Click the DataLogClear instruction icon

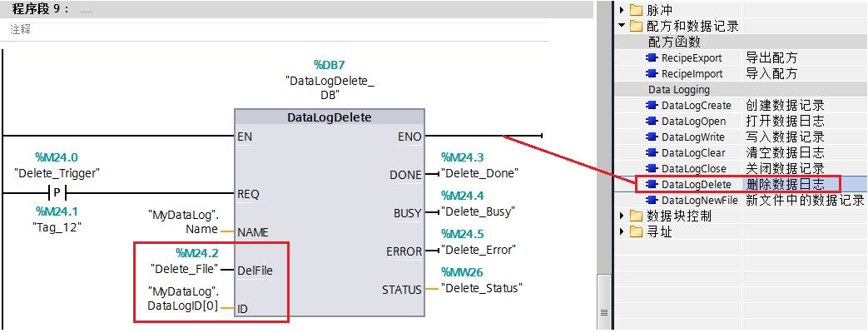click(x=652, y=153)
